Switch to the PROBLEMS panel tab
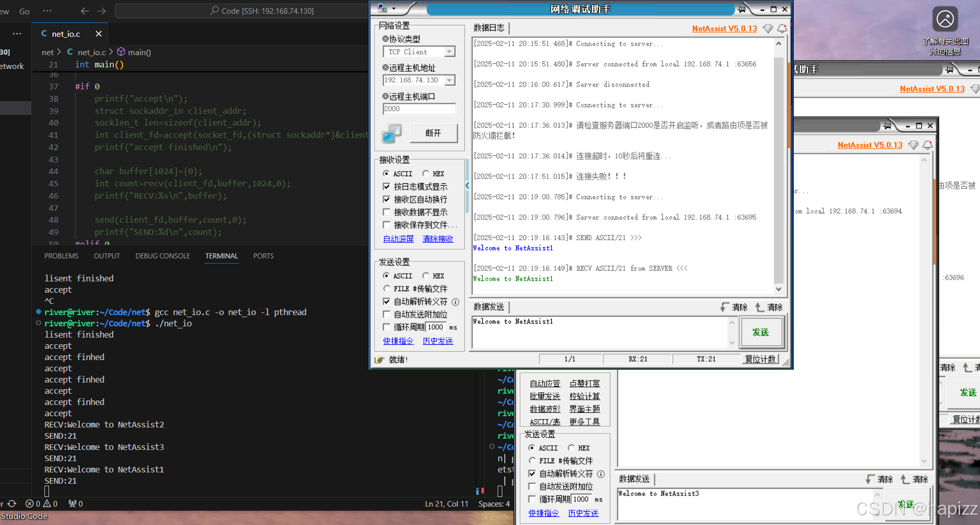Screen dimensions: 980x525 61,256
